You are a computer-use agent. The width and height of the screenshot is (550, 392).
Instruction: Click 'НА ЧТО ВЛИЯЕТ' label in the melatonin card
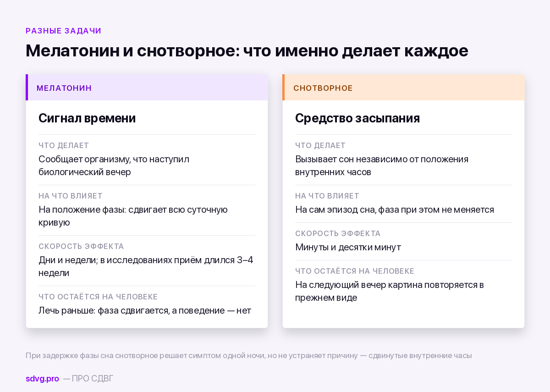coord(71,196)
